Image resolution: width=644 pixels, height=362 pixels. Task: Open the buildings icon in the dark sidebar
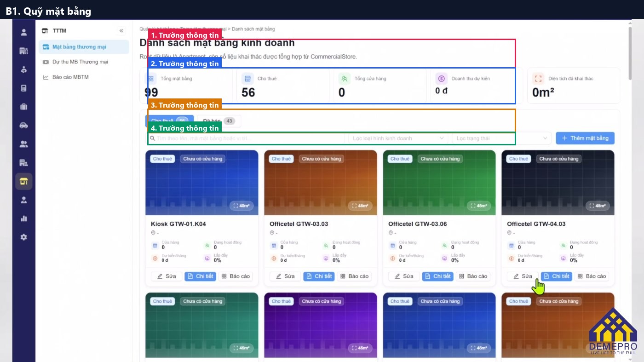point(23,51)
